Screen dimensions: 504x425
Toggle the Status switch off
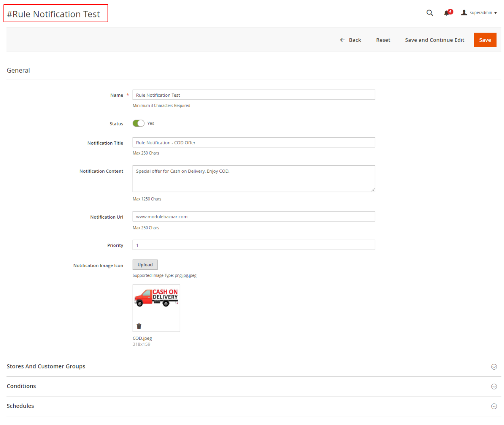tap(138, 123)
